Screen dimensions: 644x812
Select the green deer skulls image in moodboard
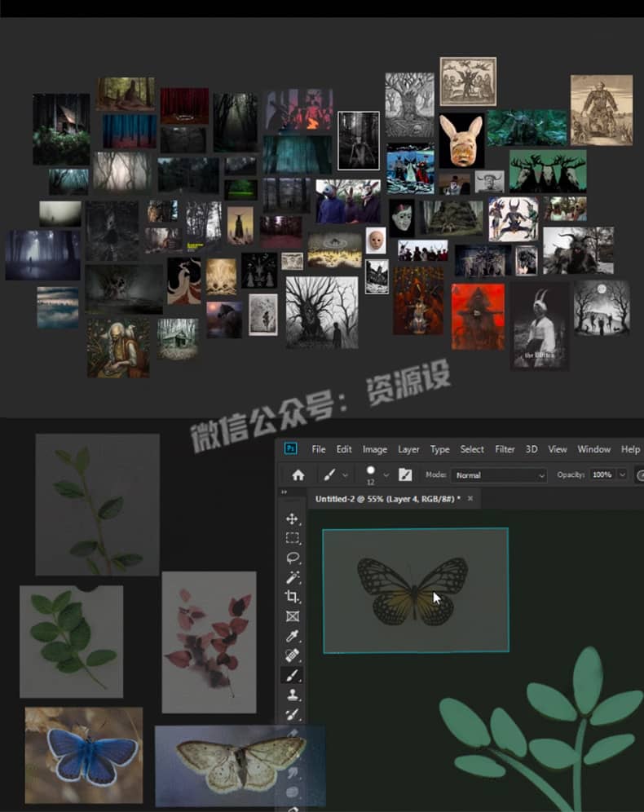(x=548, y=171)
